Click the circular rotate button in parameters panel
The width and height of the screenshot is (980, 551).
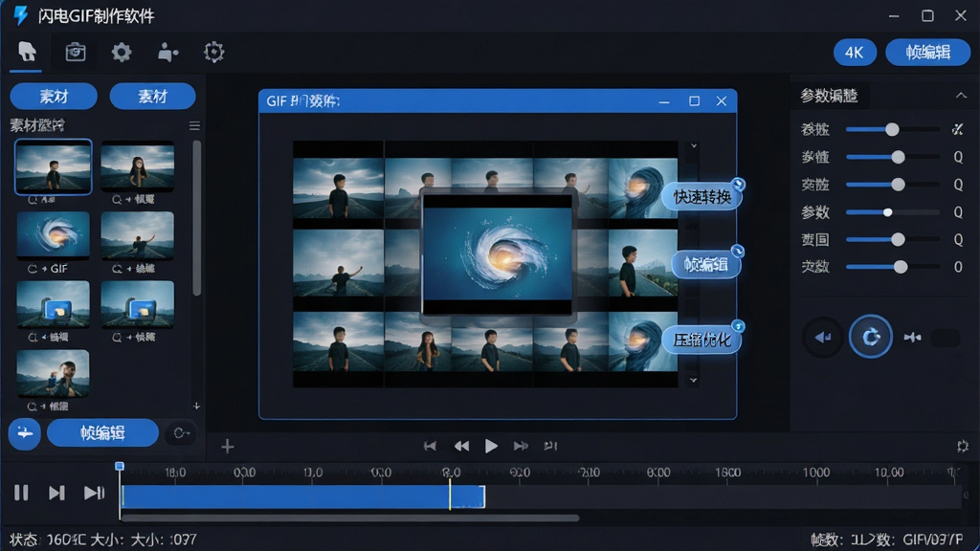870,338
